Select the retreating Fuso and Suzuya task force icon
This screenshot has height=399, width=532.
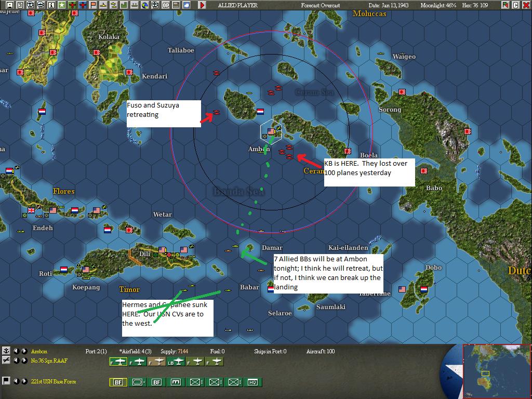tap(217, 112)
